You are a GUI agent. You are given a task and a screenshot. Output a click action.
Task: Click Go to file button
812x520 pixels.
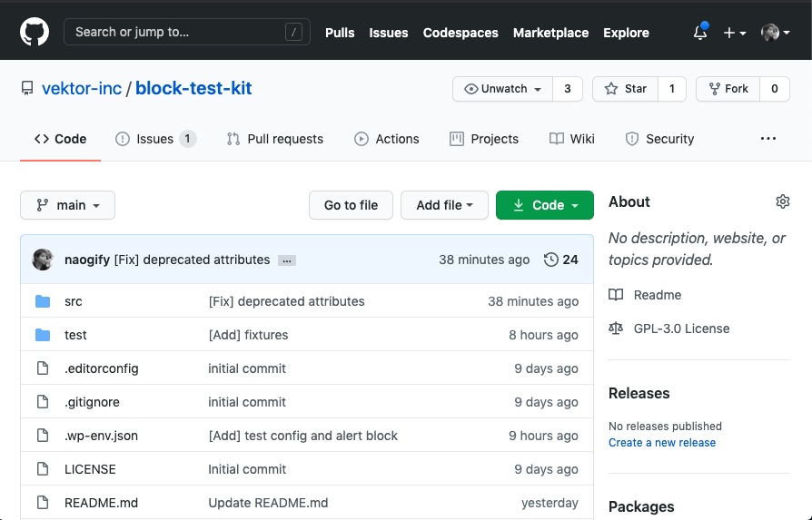click(x=352, y=205)
